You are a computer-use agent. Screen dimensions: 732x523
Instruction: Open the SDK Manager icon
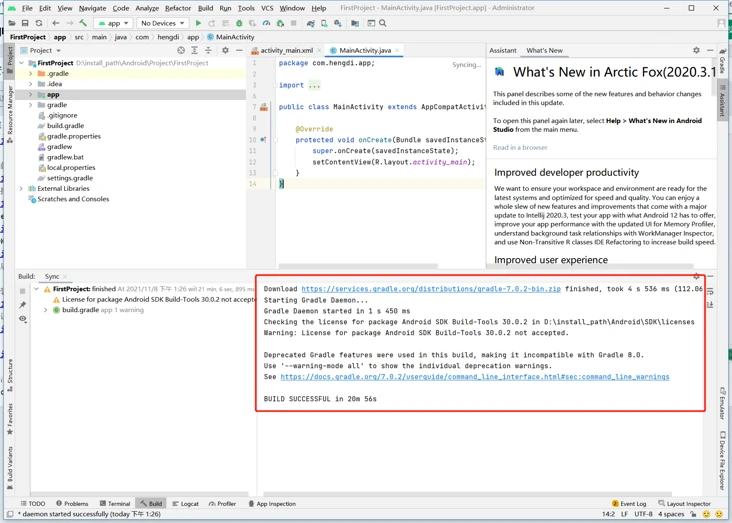338,23
